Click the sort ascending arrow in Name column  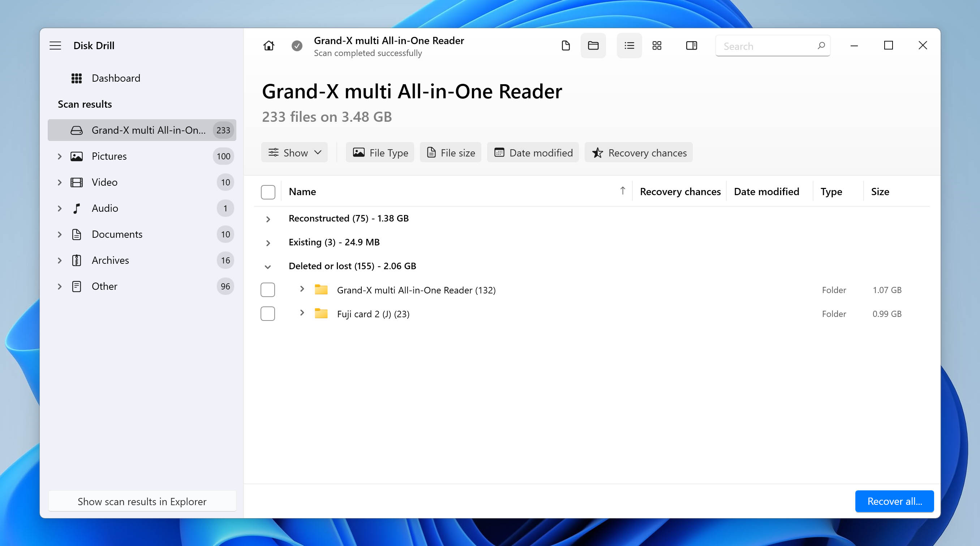(x=622, y=191)
